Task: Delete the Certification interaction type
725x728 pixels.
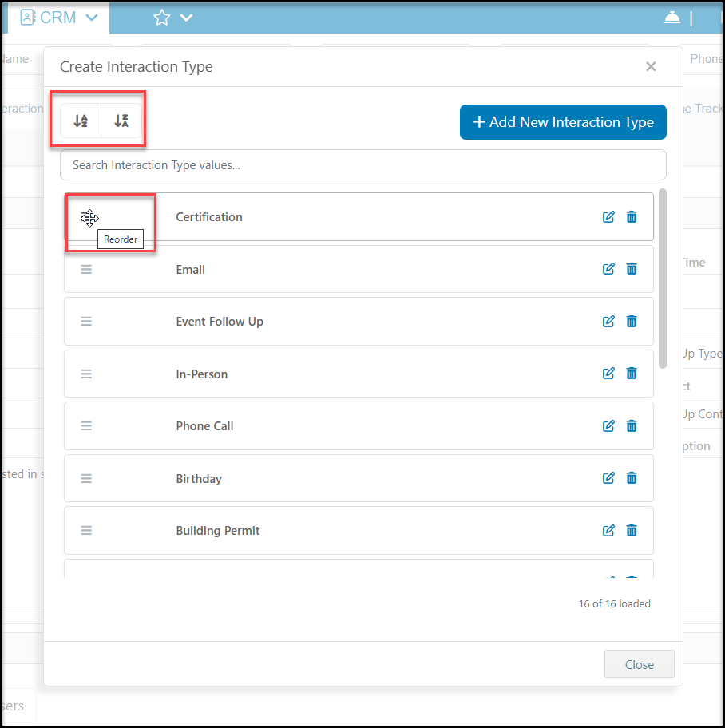Action: coord(632,217)
